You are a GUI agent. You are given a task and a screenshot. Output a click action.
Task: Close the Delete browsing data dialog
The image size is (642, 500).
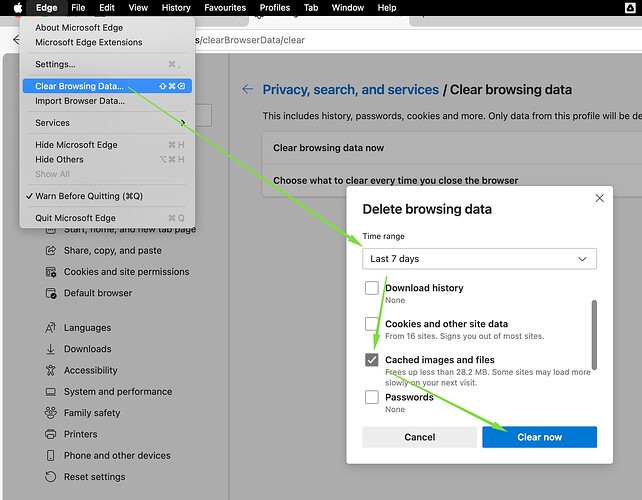[599, 198]
